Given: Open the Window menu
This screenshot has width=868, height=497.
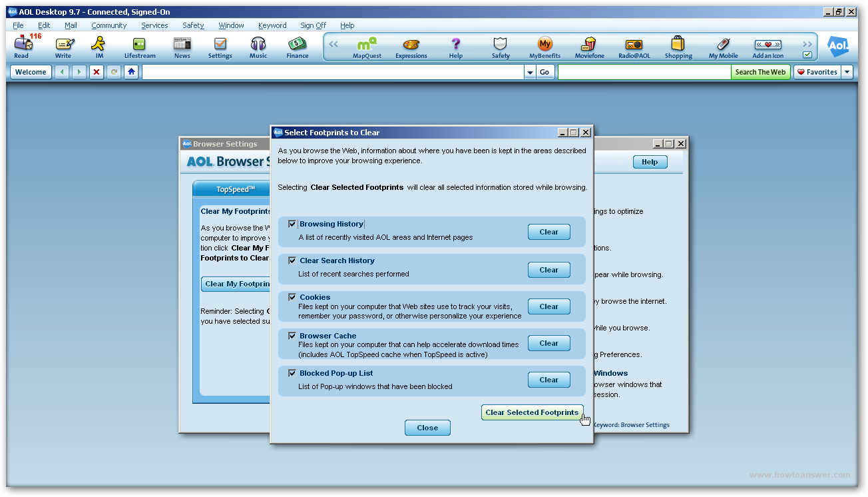Looking at the screenshot, I should [x=232, y=25].
